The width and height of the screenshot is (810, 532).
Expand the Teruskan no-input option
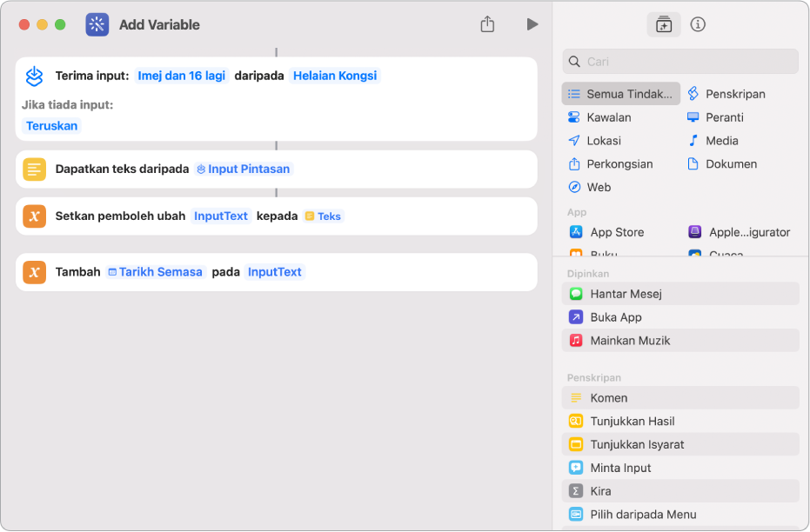tap(52, 125)
